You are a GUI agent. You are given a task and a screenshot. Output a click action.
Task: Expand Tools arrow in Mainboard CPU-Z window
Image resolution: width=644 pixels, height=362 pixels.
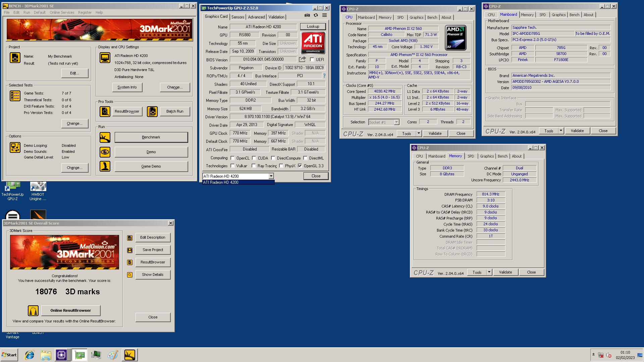[x=561, y=131]
